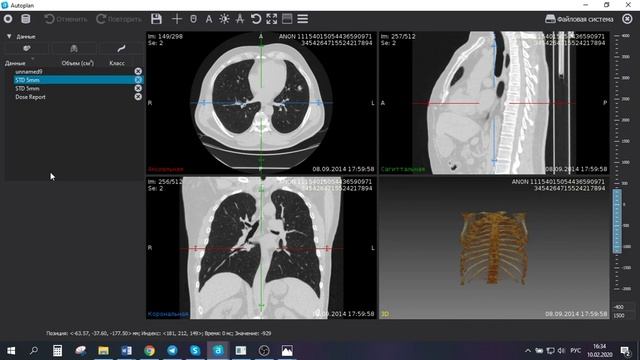Click inside the sagittal CT view
Image resolution: width=640 pixels, height=360 pixels.
[x=494, y=103]
